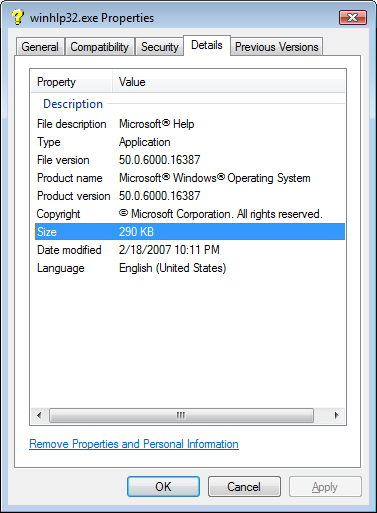377x513 pixels.
Task: Select the Details tab
Action: pos(207,45)
